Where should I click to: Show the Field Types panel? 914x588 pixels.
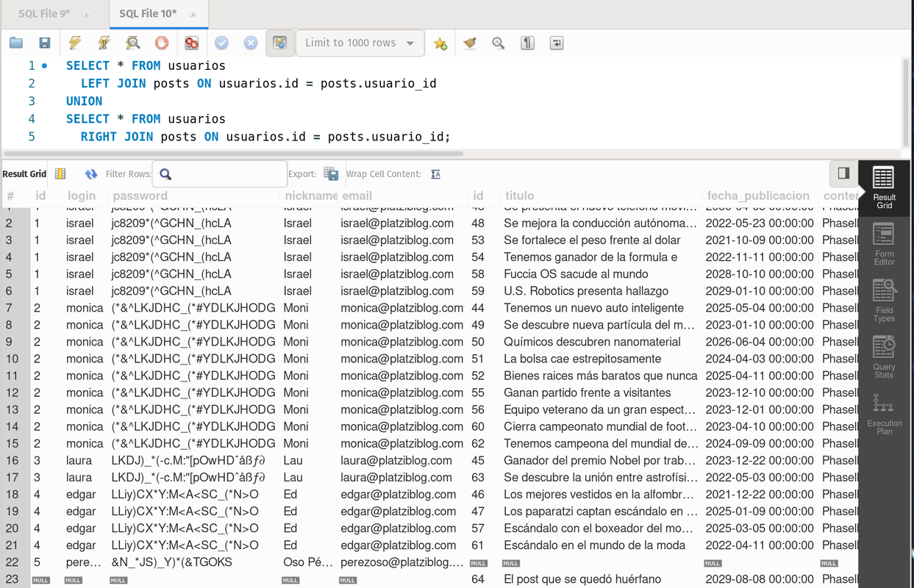(884, 301)
